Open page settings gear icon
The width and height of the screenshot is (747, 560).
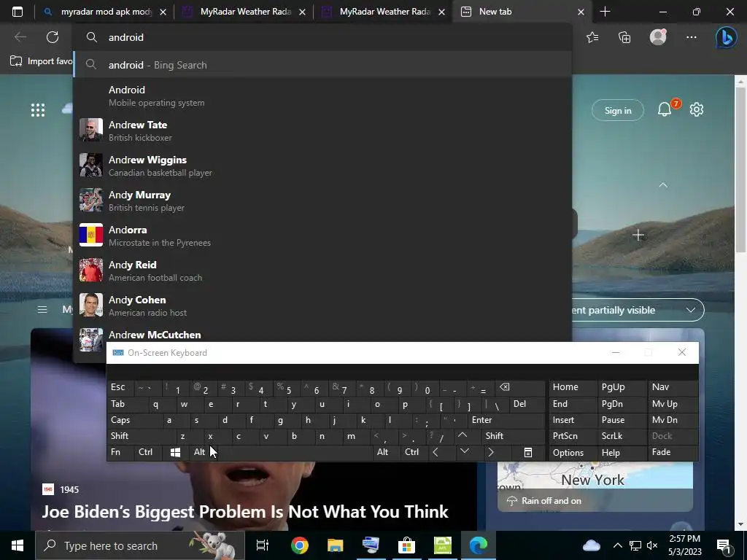697,109
